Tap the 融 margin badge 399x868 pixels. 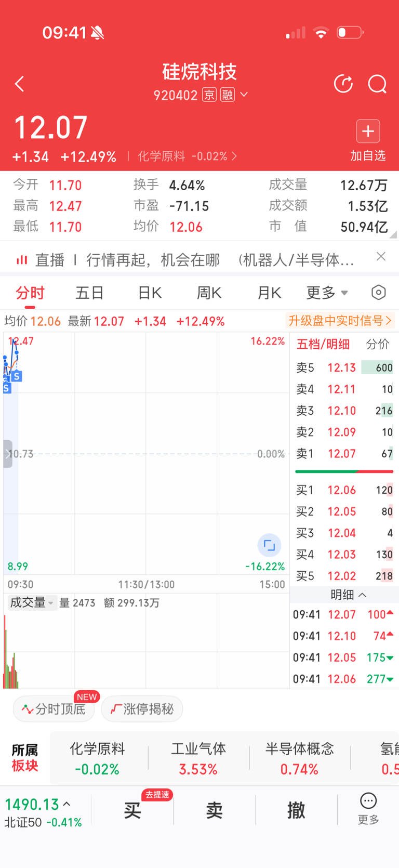click(228, 95)
